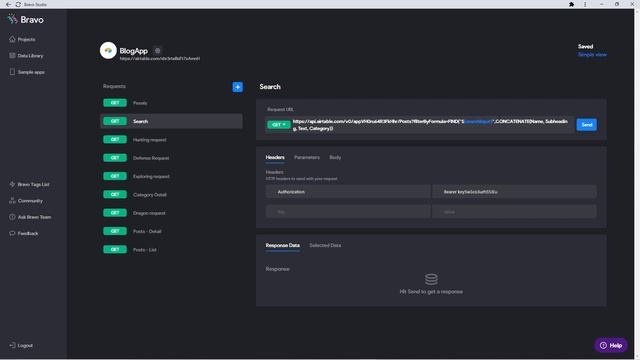
Task: Click the BlogApp round logo
Action: coord(108,50)
